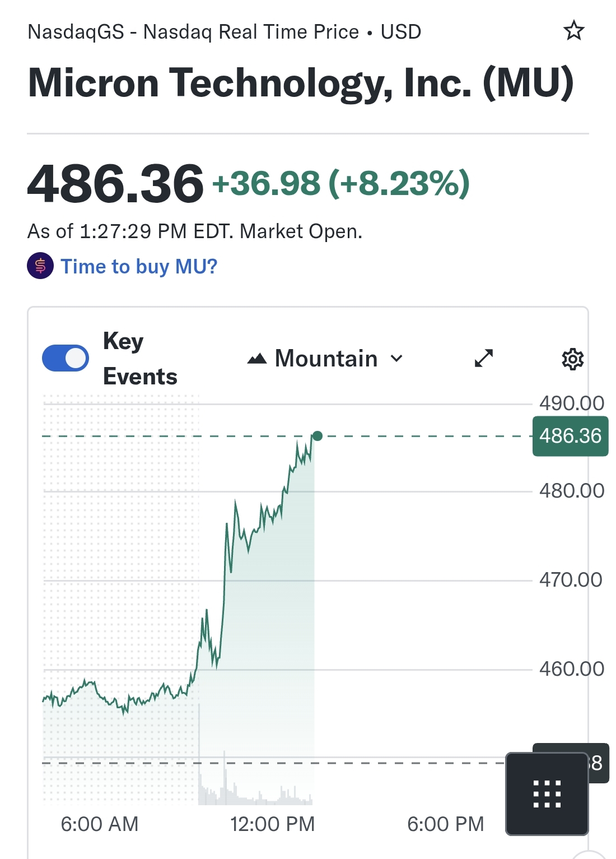This screenshot has width=616, height=859.
Task: Click the Key Events label text
Action: pyautogui.click(x=140, y=359)
